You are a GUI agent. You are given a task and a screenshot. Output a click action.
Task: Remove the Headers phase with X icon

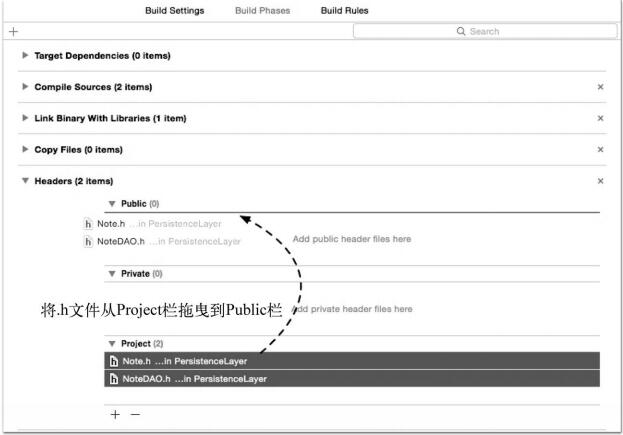pos(600,181)
